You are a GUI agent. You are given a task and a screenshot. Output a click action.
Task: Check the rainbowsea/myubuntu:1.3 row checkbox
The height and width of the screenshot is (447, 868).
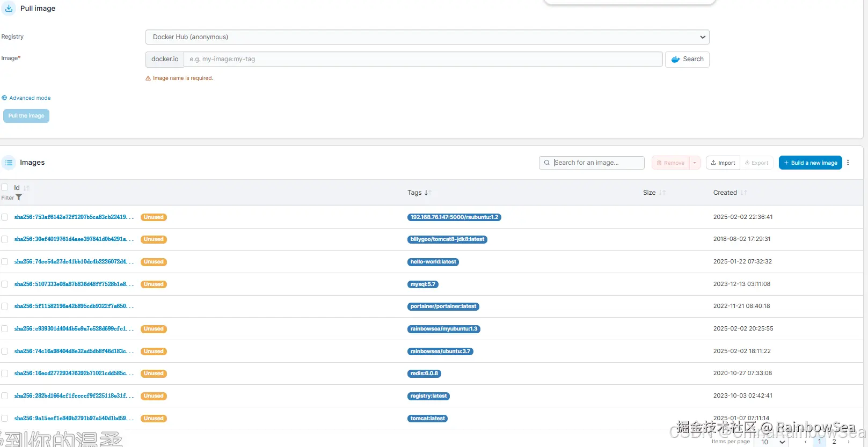[x=5, y=329]
